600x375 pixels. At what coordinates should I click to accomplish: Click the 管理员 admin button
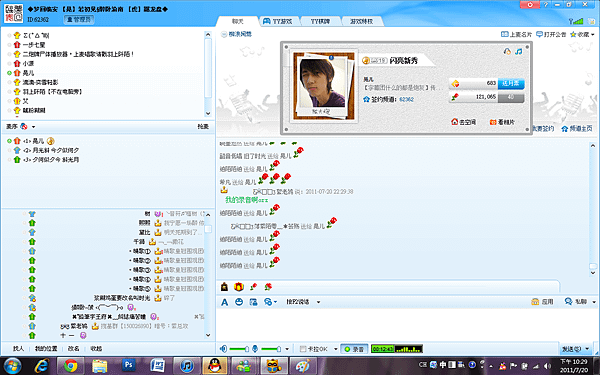(79, 19)
